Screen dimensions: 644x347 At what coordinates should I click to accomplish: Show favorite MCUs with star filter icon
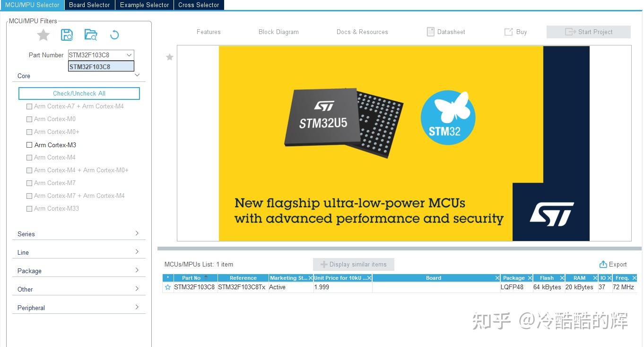click(44, 35)
